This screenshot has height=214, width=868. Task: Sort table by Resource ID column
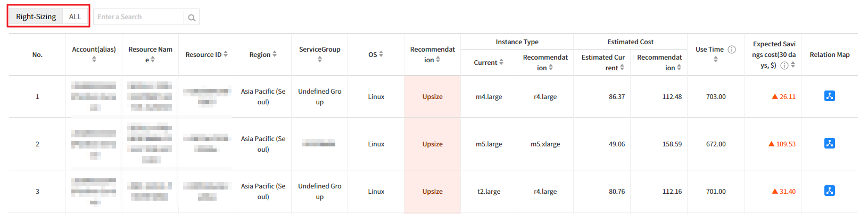tap(226, 54)
